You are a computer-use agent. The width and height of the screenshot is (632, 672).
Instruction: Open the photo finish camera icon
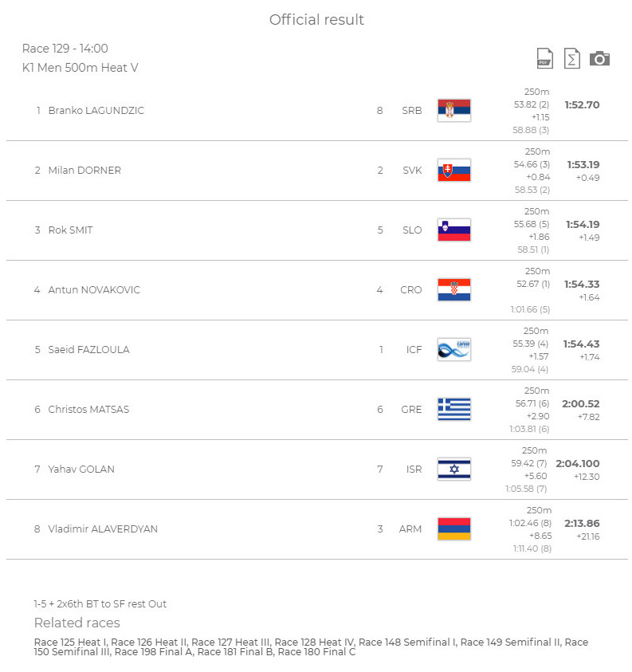pos(599,59)
